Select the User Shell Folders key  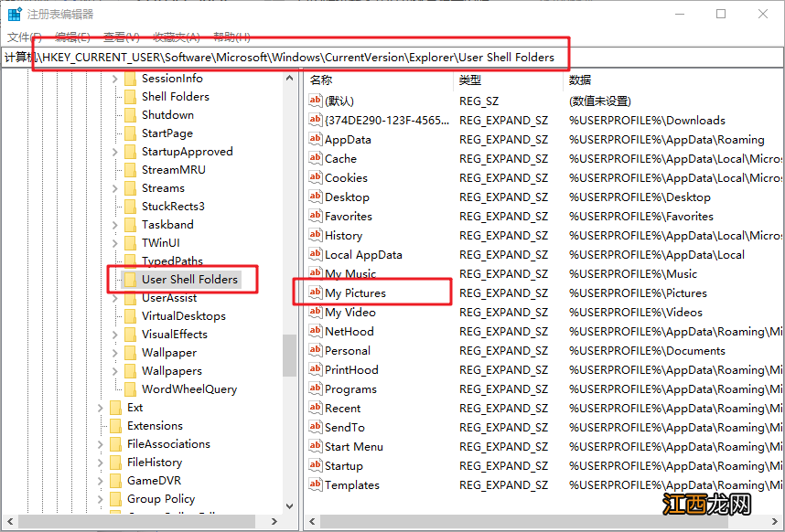coord(189,280)
